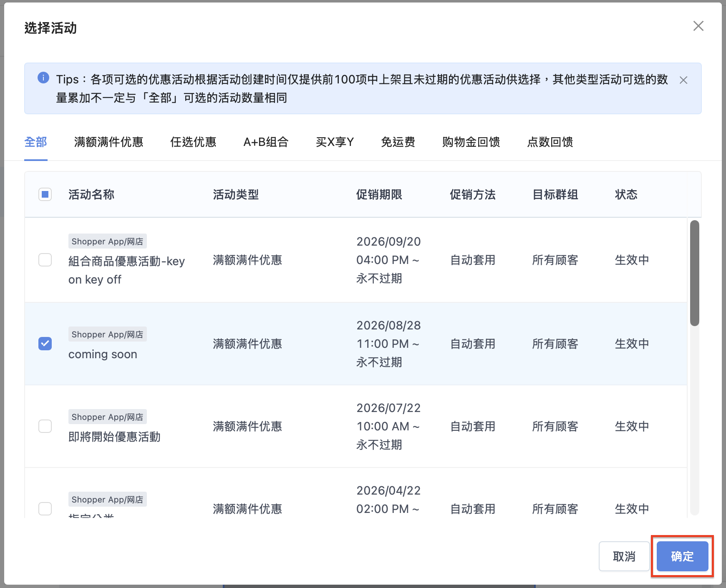Uncheck the coming soon campaign
The width and height of the screenshot is (726, 588).
pyautogui.click(x=45, y=344)
